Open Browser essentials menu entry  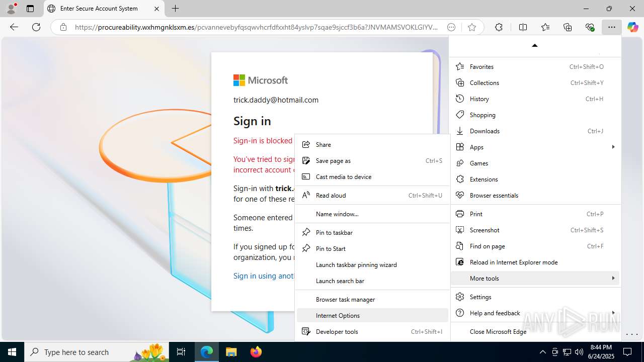pos(536,195)
